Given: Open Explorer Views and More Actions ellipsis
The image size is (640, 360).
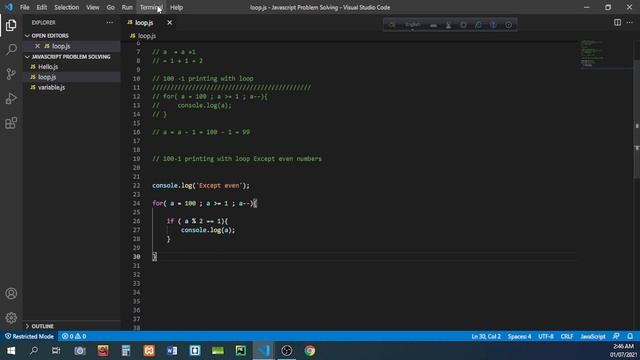Looking at the screenshot, I should pyautogui.click(x=110, y=22).
